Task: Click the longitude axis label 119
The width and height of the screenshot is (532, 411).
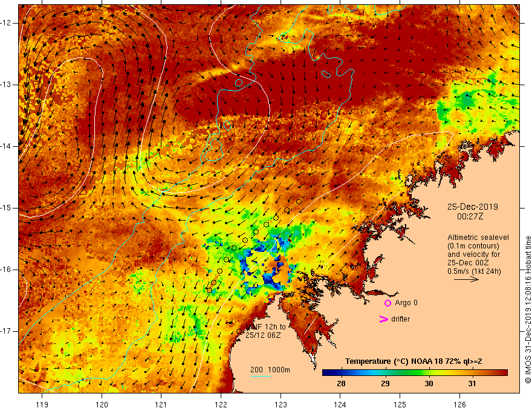Action: coord(42,404)
